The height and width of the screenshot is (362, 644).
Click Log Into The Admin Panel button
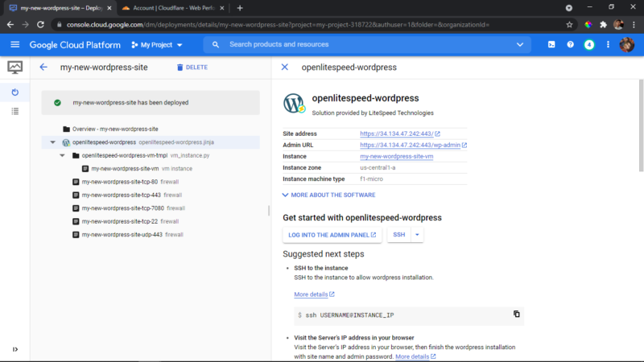(x=332, y=235)
